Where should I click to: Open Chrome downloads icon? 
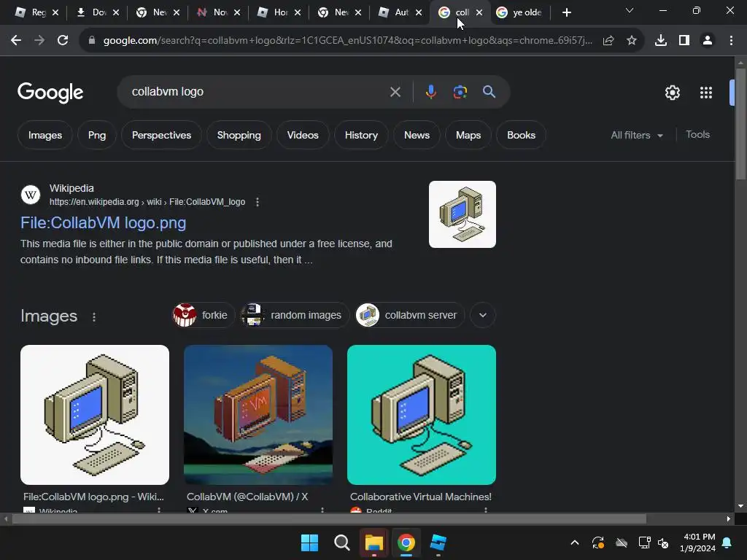point(661,41)
